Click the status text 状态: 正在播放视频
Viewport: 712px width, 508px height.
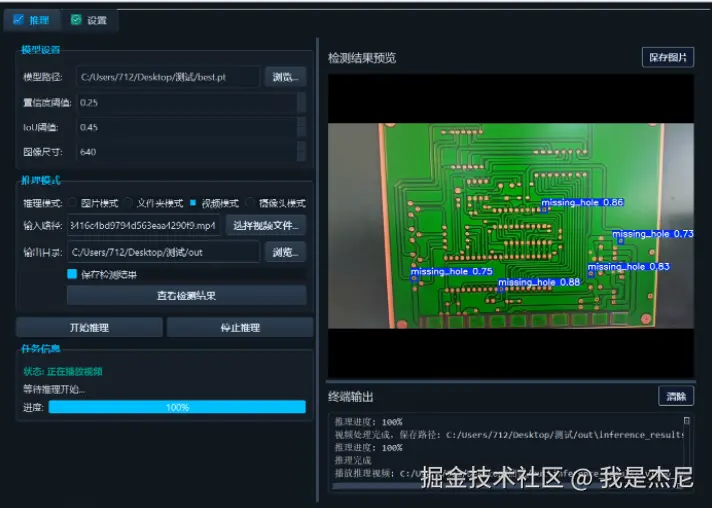point(63,371)
